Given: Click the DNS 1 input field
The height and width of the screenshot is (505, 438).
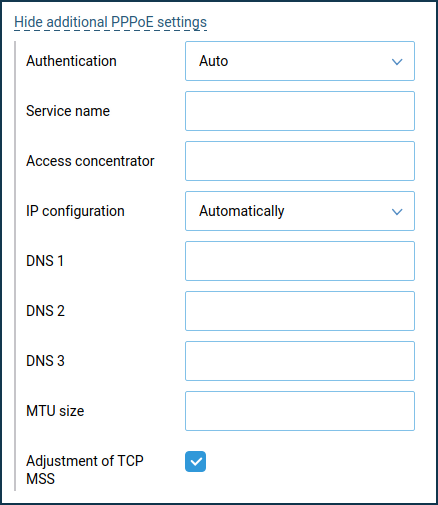Looking at the screenshot, I should tap(300, 261).
